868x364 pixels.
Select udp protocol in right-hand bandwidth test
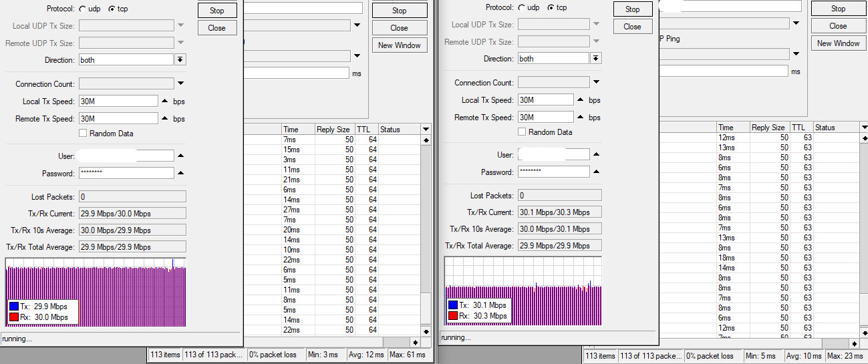click(x=521, y=8)
